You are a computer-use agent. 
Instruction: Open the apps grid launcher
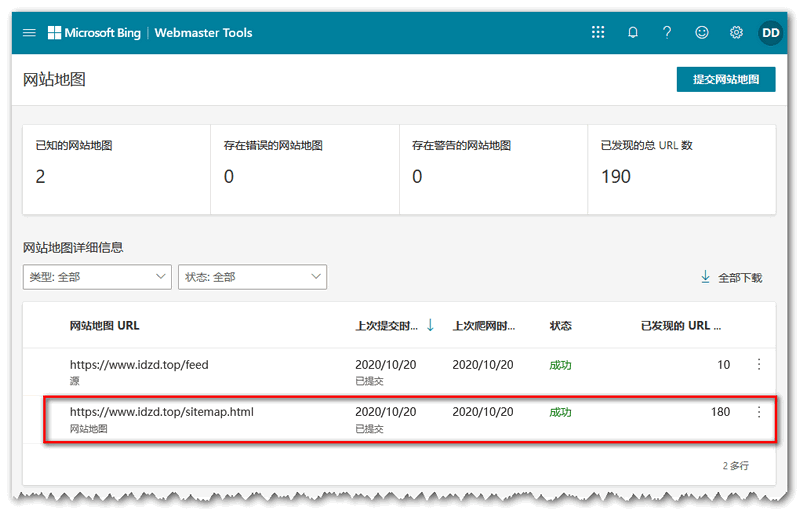[x=598, y=33]
